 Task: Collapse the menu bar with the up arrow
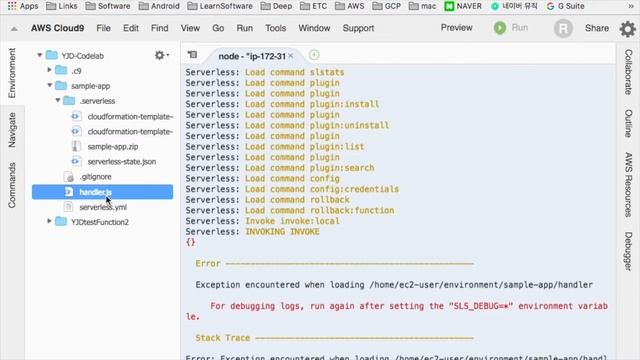click(x=14, y=29)
